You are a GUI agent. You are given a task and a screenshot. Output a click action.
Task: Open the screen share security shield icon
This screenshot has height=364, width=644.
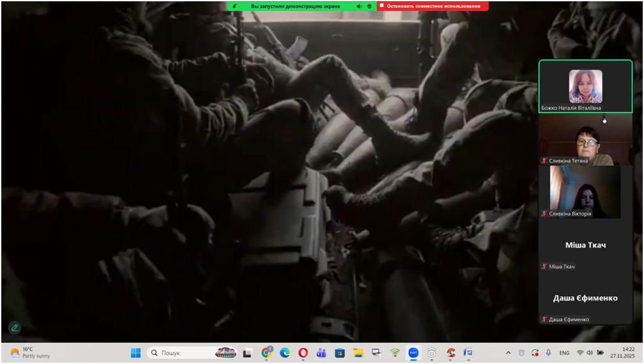click(369, 6)
